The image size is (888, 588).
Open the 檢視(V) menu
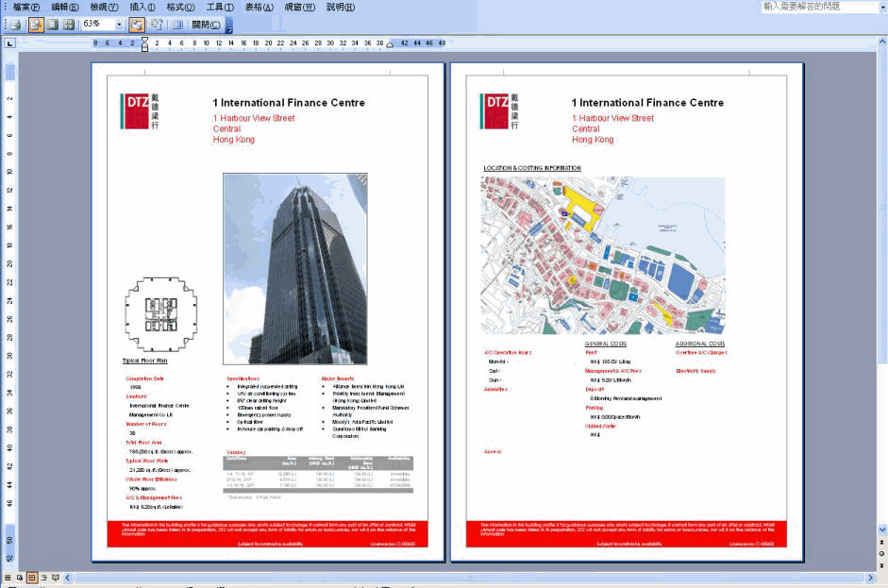(x=104, y=8)
